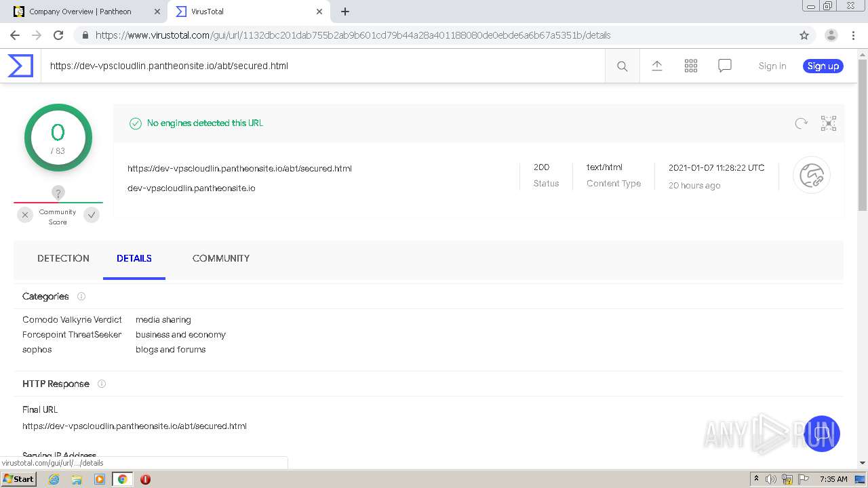Click the VirusTotal logo icon
This screenshot has height=488, width=868.
pyautogui.click(x=20, y=66)
